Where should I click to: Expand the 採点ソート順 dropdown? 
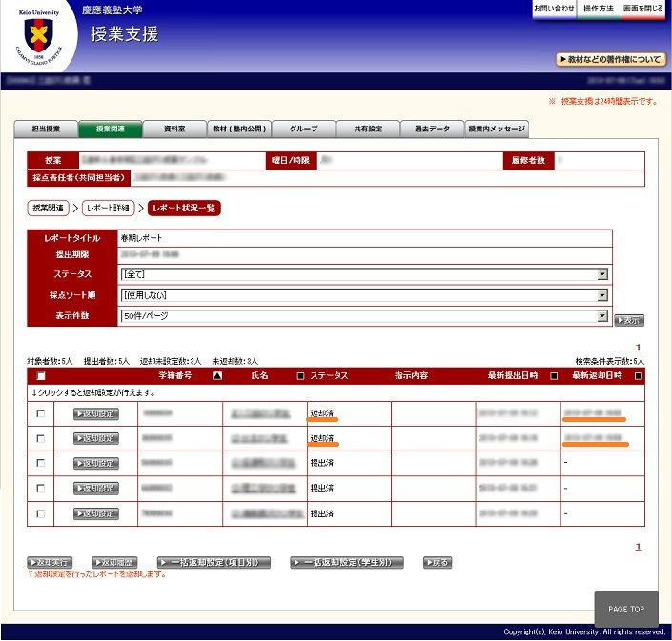pos(363,295)
